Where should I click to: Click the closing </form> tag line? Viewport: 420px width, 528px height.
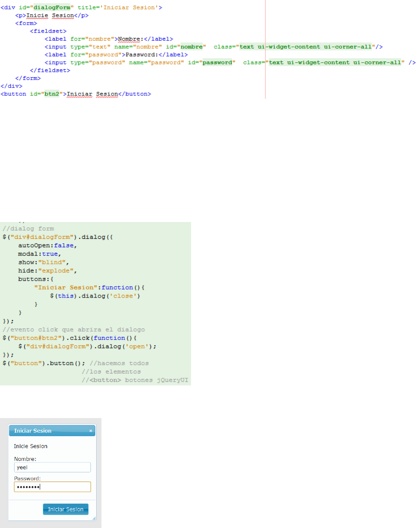pos(28,78)
